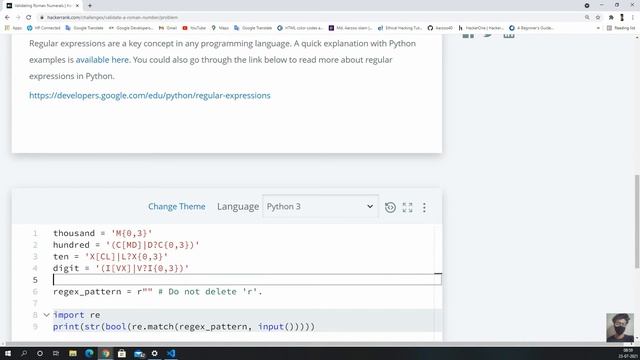Click the regex_pattern line in editor
This screenshot has height=360, width=640.
point(158,291)
